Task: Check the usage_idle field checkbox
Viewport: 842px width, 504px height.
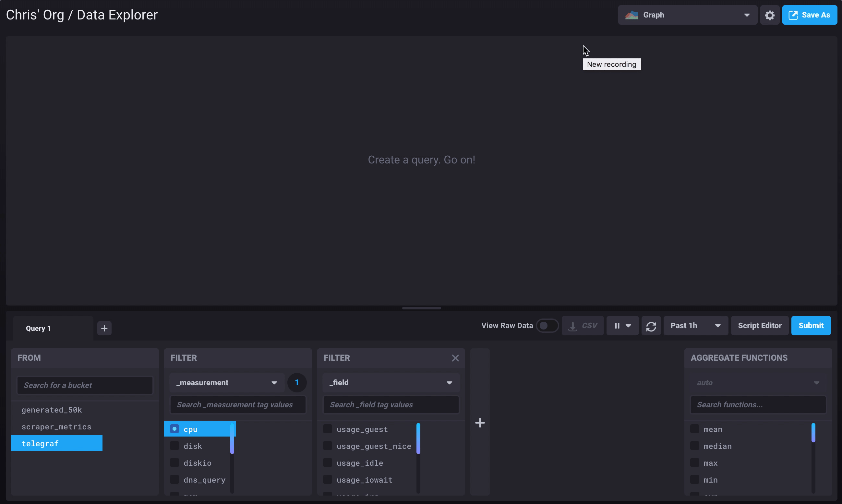Action: point(327,462)
